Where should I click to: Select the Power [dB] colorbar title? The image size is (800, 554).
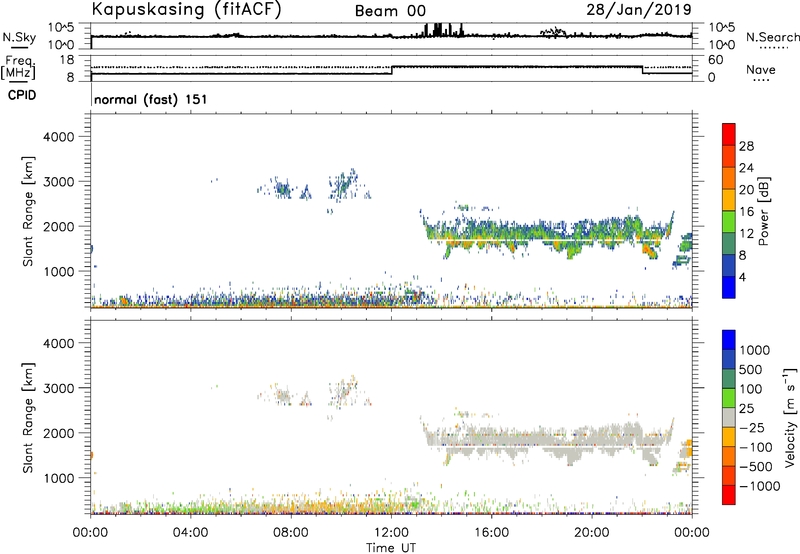(x=763, y=211)
